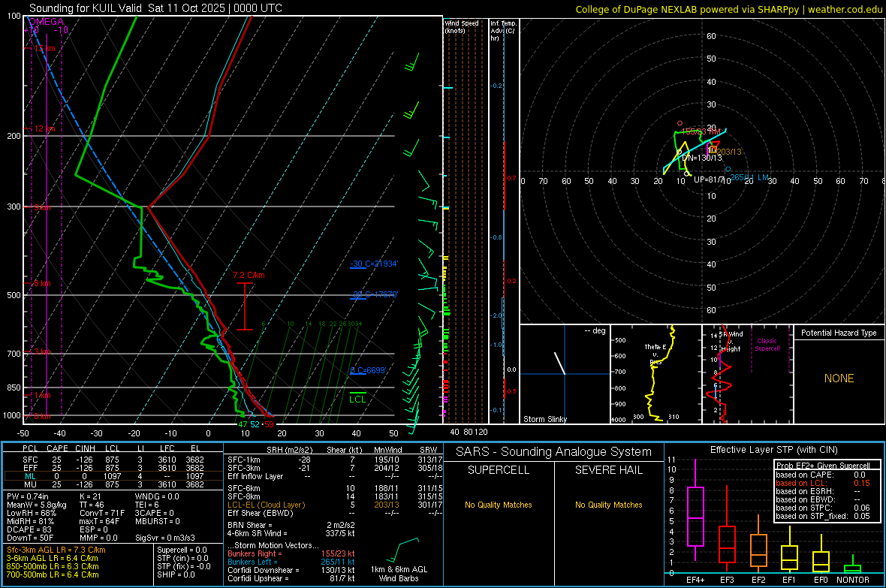Click the 850-500mb LR = 6.3 C/km line
The width and height of the screenshot is (886, 588).
tap(53, 566)
